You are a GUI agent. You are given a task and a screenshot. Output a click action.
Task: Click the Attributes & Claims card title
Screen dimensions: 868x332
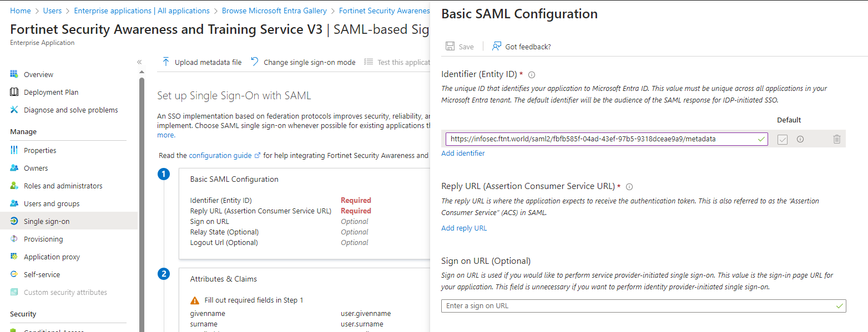[223, 279]
